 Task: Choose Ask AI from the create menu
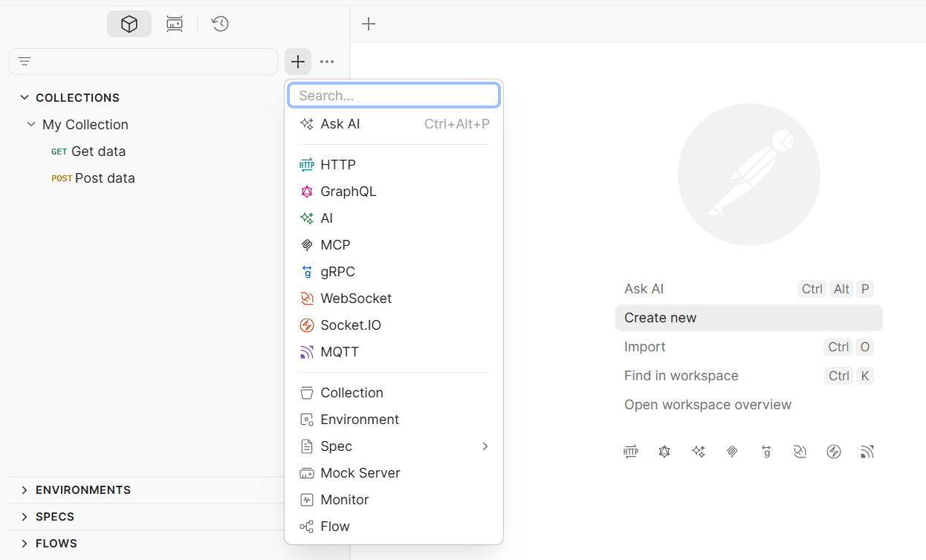[394, 124]
